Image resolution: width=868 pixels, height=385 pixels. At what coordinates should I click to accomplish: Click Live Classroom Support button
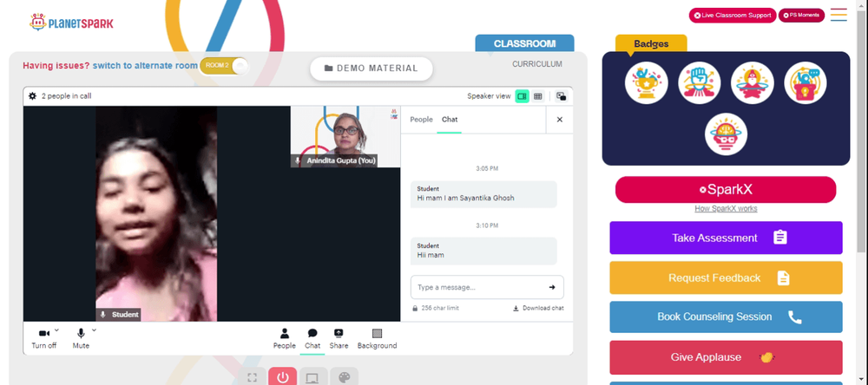pyautogui.click(x=733, y=16)
